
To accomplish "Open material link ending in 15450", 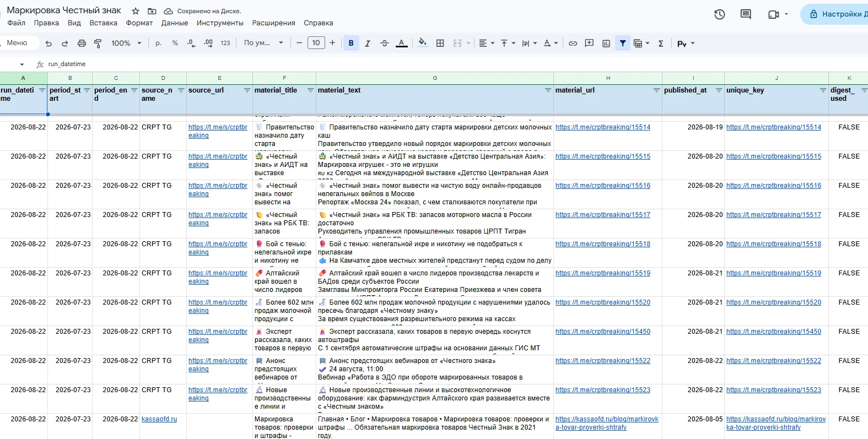I will [x=603, y=332].
